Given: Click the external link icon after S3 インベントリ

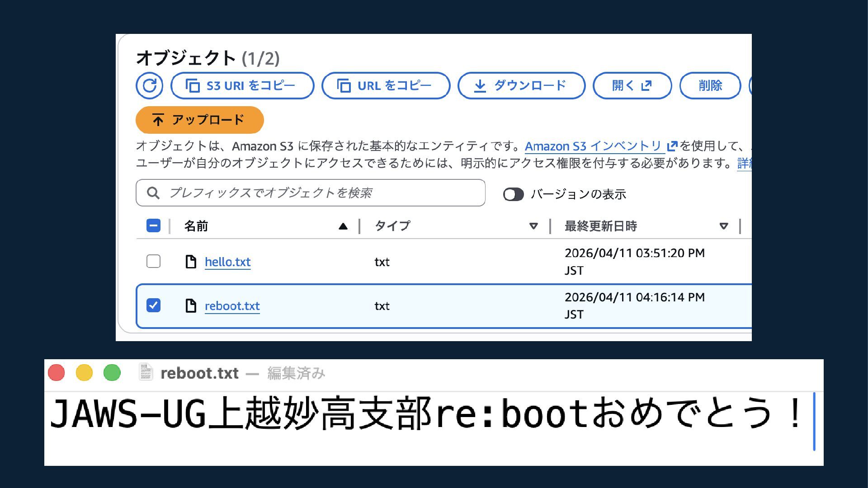Looking at the screenshot, I should pyautogui.click(x=672, y=146).
